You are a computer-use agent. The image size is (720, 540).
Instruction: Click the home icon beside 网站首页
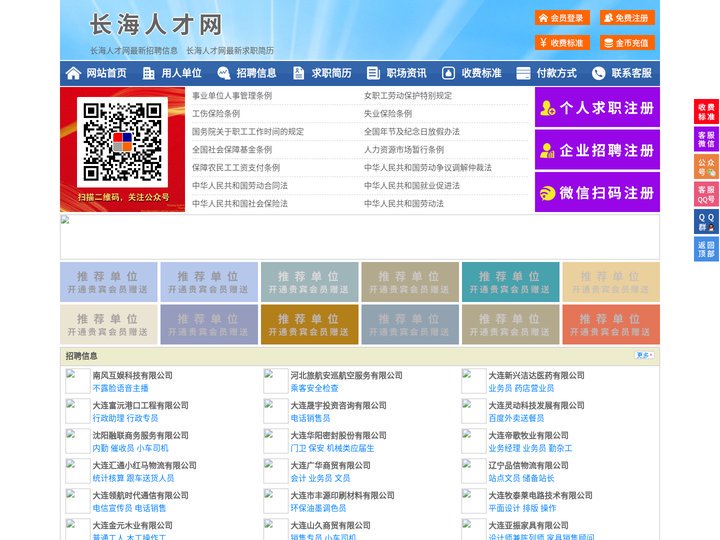73,73
